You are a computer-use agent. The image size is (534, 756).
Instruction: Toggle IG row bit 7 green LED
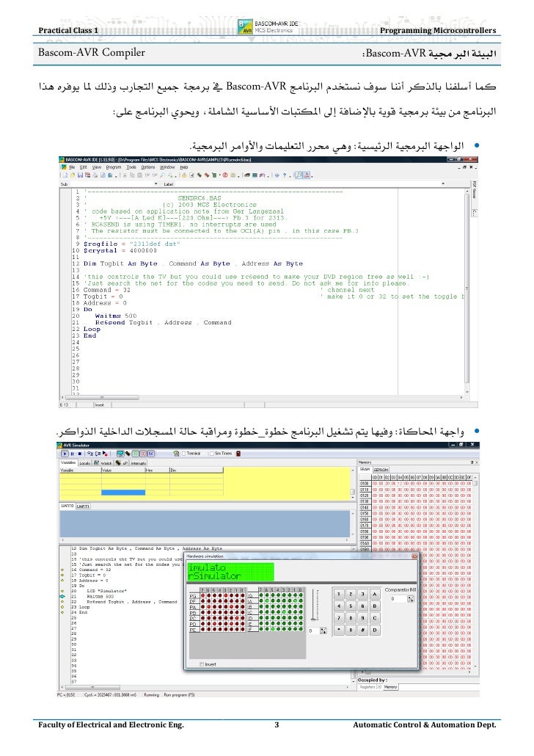tap(261, 595)
